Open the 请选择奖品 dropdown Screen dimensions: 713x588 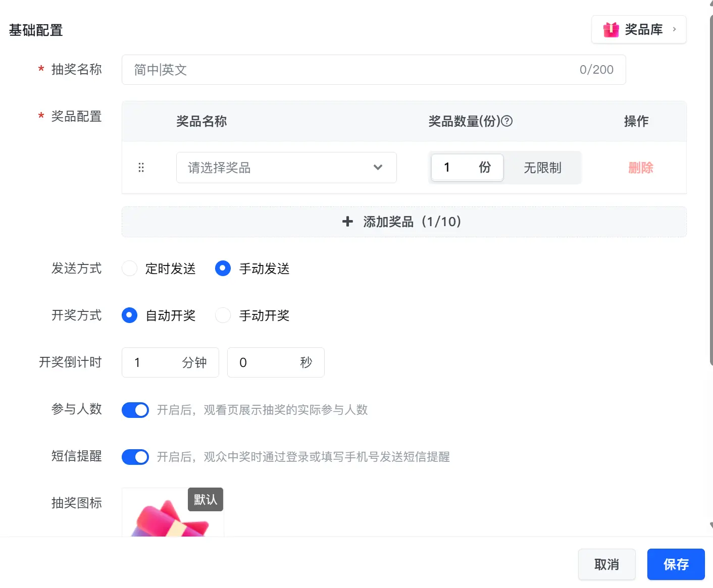[286, 168]
